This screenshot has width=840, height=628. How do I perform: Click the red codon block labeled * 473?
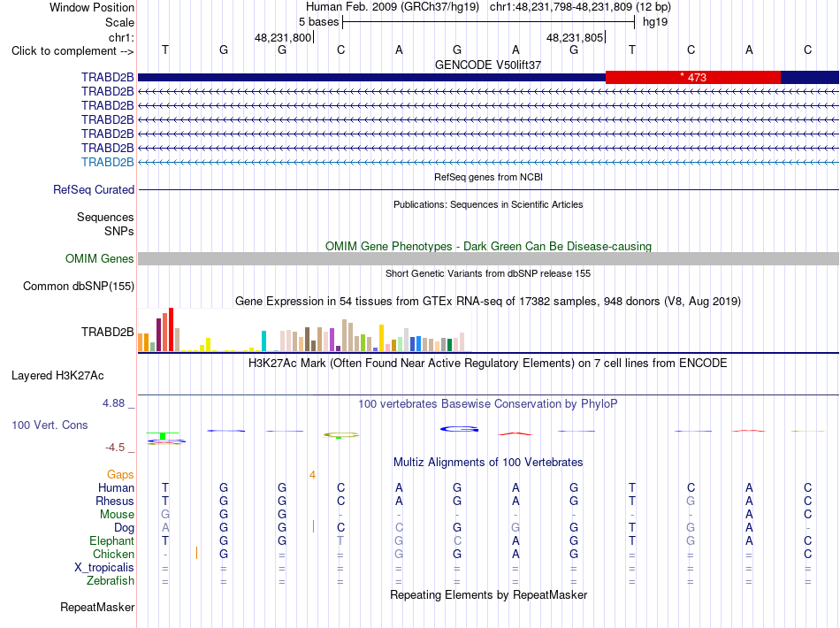(692, 77)
